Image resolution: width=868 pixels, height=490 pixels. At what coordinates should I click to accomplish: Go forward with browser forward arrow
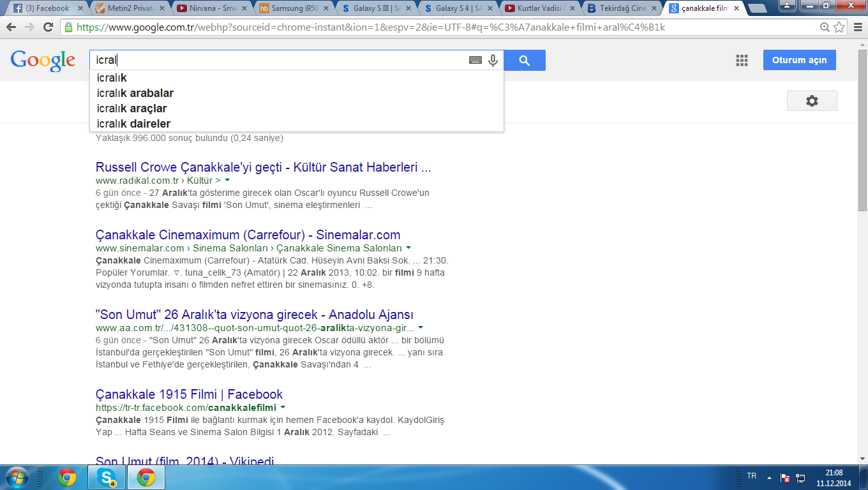click(29, 27)
